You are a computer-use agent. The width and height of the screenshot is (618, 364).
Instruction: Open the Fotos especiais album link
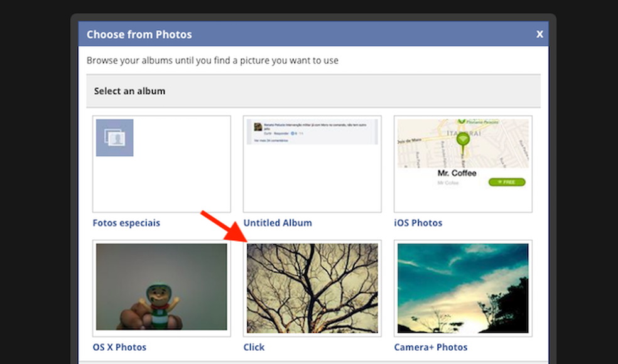click(126, 223)
